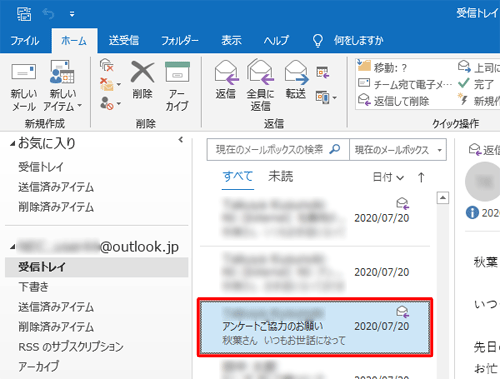Image resolution: width=500 pixels, height=379 pixels.
Task: Click the Archive (アーカイブ) icon
Action: pos(177,72)
